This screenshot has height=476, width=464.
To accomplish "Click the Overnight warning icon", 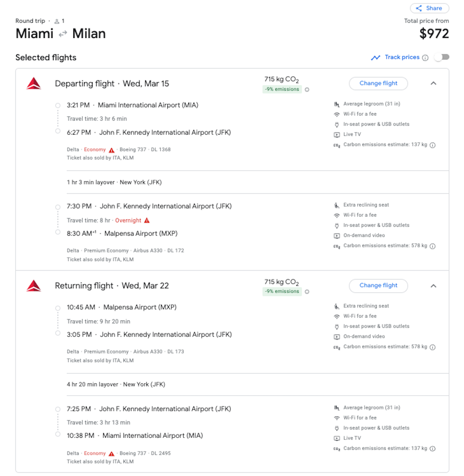I will coord(147,220).
